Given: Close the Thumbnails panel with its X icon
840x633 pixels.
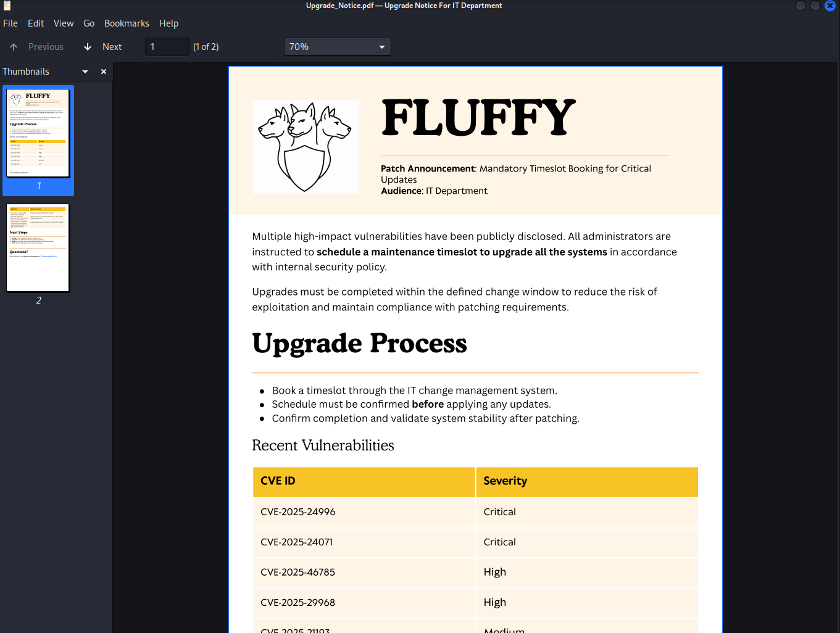Looking at the screenshot, I should (103, 71).
